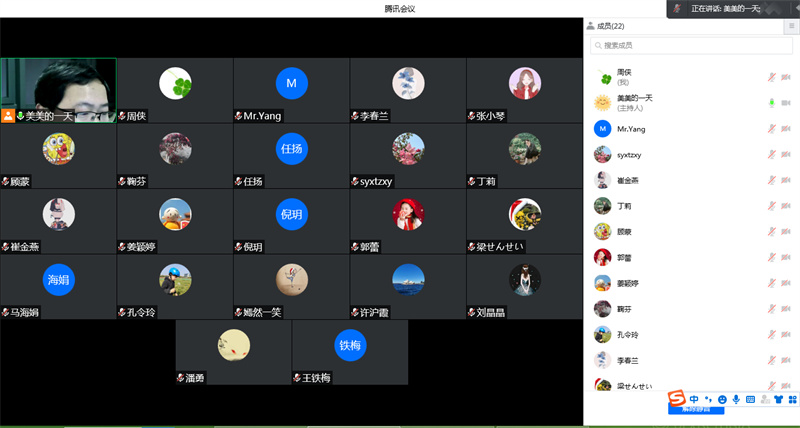Open Sogou emoji face icon
The width and height of the screenshot is (800, 428).
(722, 399)
